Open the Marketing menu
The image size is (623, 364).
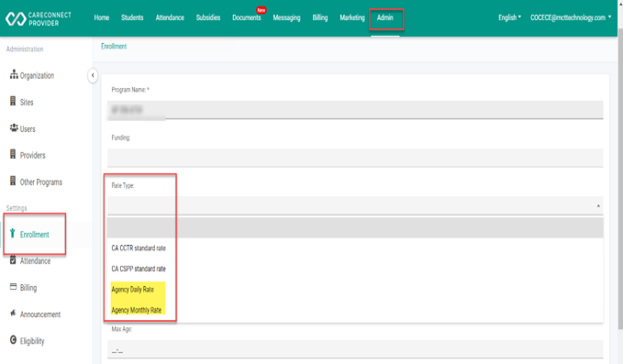pyautogui.click(x=352, y=17)
